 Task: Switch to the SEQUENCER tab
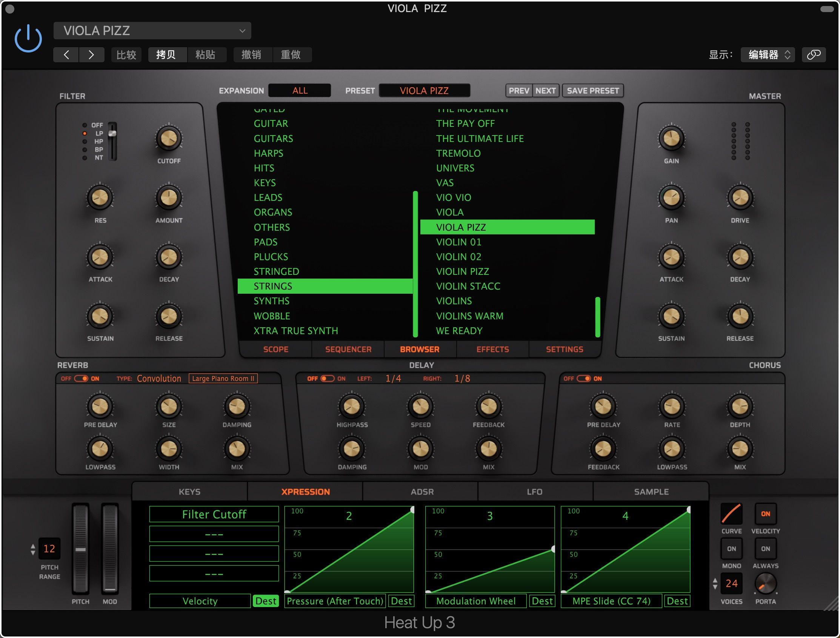(348, 349)
